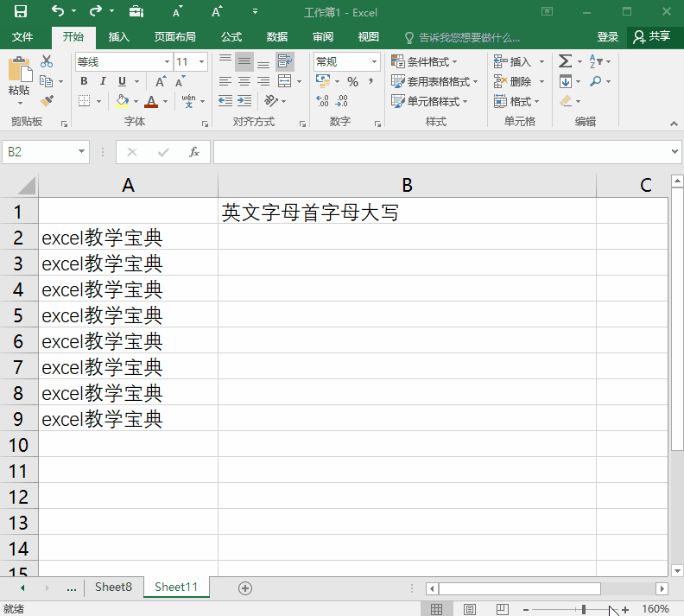Collapse the ribbon with the chevron

pos(674,124)
